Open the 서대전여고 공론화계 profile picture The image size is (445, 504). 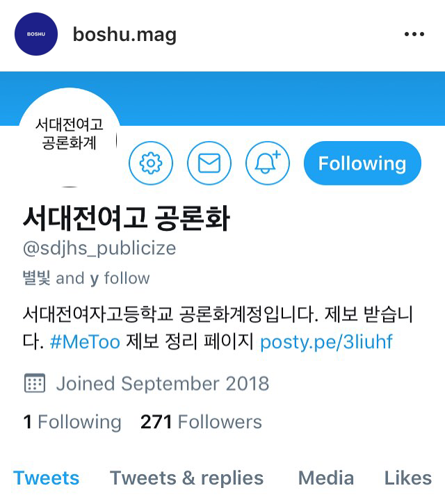(70, 138)
